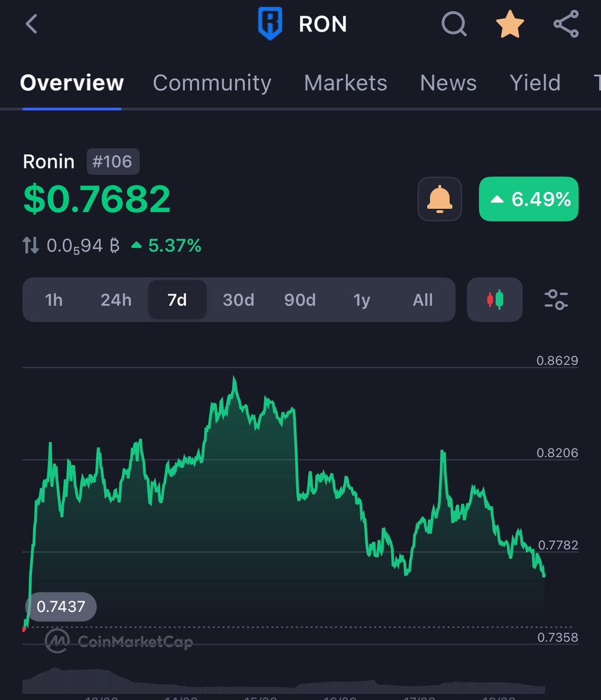Tap the 0.7437 chart label
Image resolution: width=601 pixels, height=700 pixels.
click(x=61, y=607)
